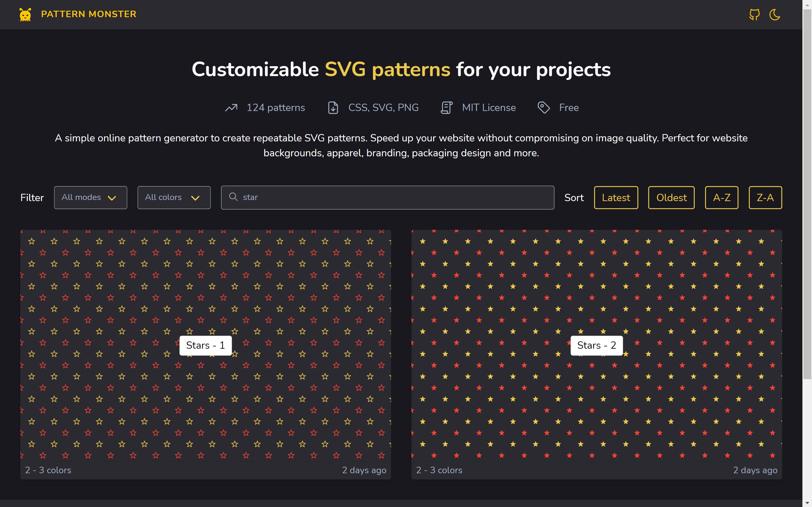Image resolution: width=812 pixels, height=507 pixels.
Task: Sort patterns Z-A
Action: click(x=765, y=197)
